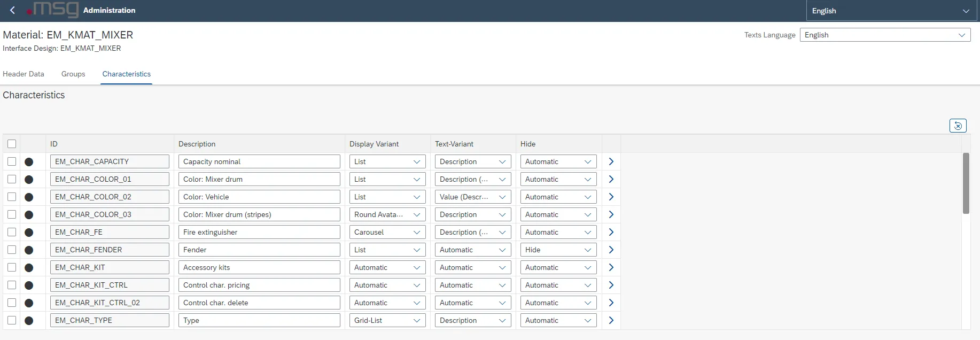Click the Display Variant column header
The height and width of the screenshot is (340, 980).
point(374,144)
